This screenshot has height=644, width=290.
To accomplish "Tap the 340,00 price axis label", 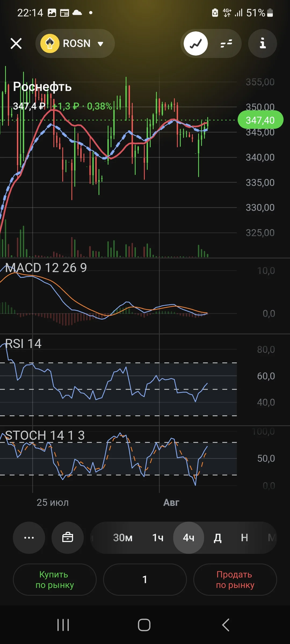I will [260, 157].
